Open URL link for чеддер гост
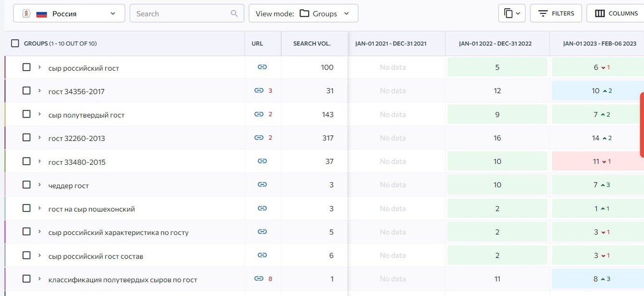This screenshot has height=296, width=644. tap(262, 185)
